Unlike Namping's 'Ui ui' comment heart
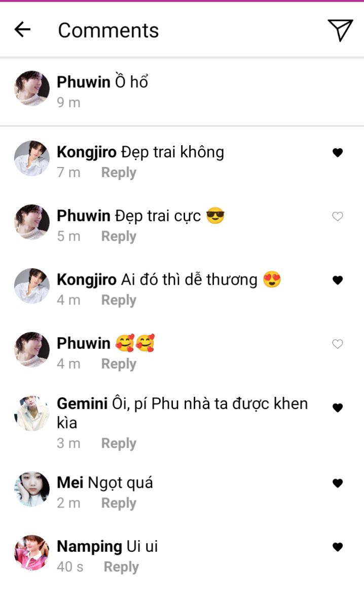The width and height of the screenshot is (364, 606). (338, 547)
